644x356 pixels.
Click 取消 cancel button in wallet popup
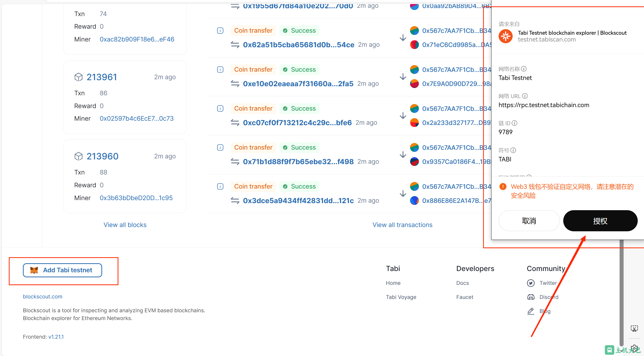point(529,221)
